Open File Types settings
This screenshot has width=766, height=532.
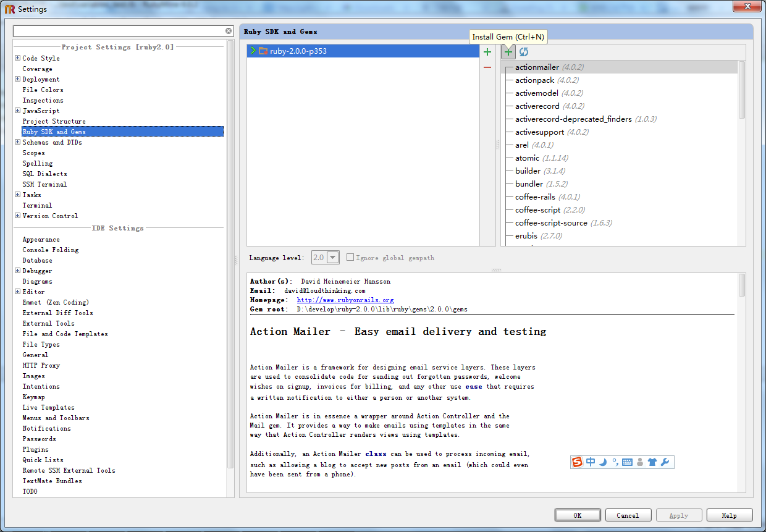click(41, 344)
